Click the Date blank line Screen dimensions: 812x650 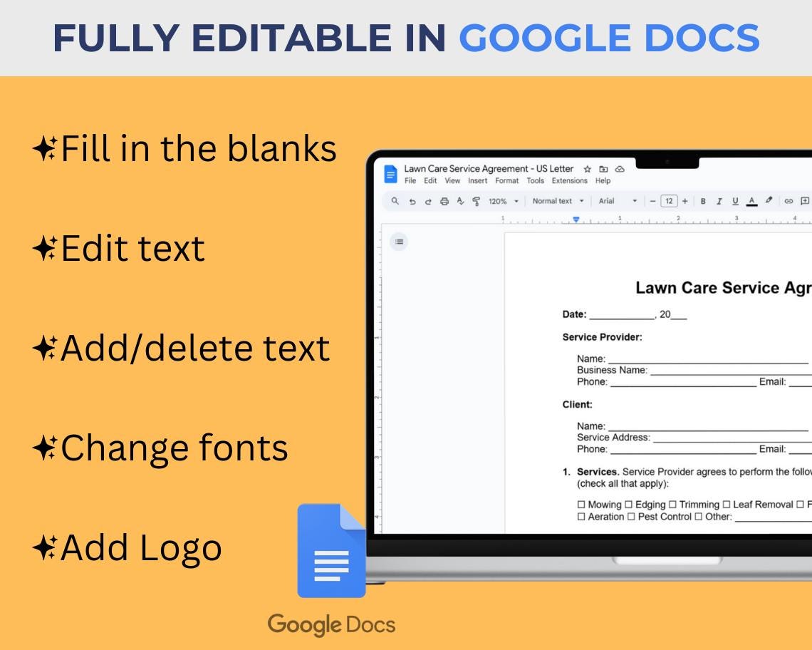click(x=622, y=315)
